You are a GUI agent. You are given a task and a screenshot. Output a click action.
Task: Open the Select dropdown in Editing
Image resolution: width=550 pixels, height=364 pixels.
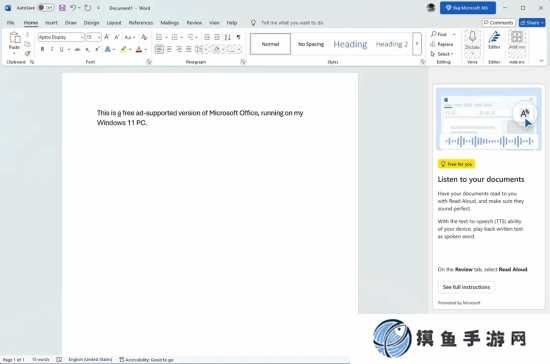point(442,54)
